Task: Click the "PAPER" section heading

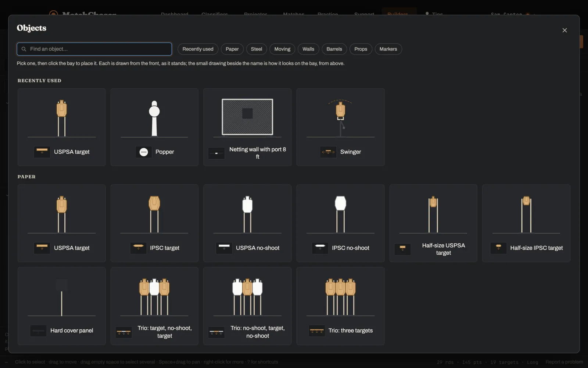Action: [x=26, y=177]
